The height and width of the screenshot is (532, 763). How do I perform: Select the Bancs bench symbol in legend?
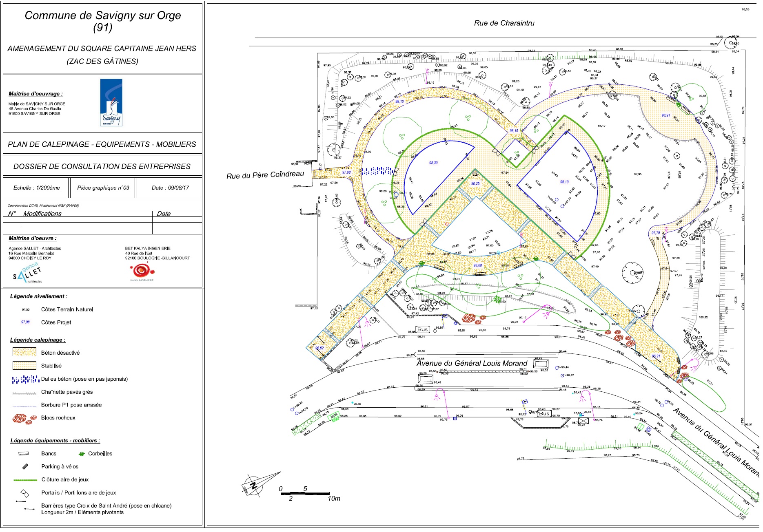(24, 453)
